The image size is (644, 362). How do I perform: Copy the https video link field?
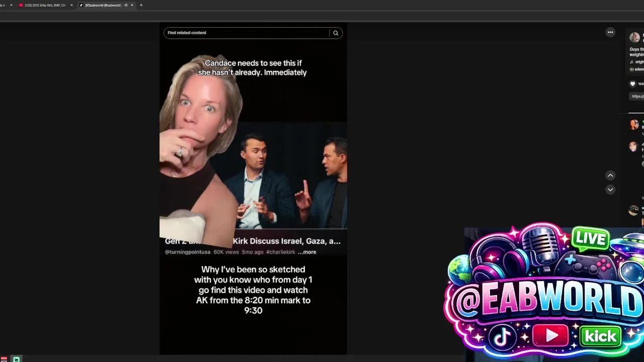point(637,96)
